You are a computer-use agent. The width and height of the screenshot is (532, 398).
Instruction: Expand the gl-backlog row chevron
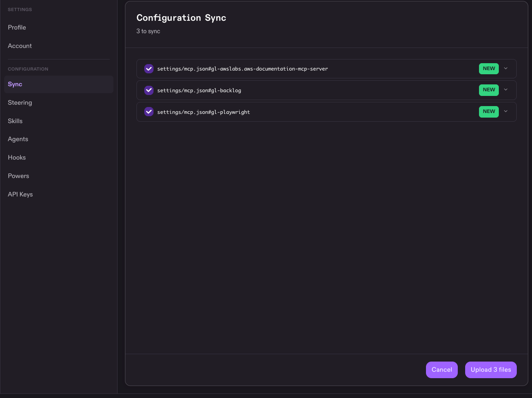[x=506, y=90]
